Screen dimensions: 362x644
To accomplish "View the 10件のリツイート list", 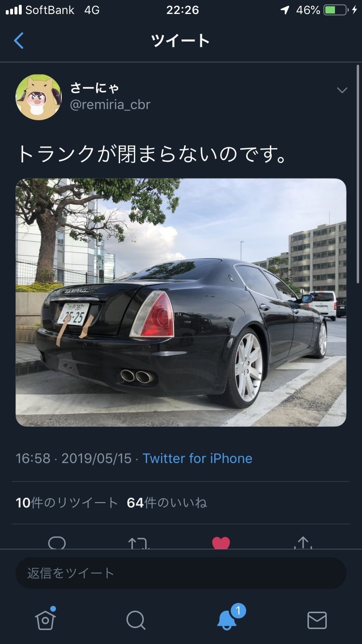I will (67, 503).
